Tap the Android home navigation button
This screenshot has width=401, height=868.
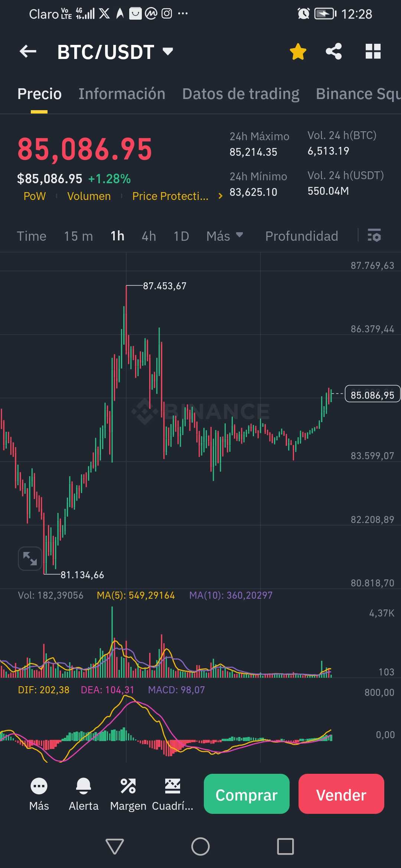[x=200, y=846]
